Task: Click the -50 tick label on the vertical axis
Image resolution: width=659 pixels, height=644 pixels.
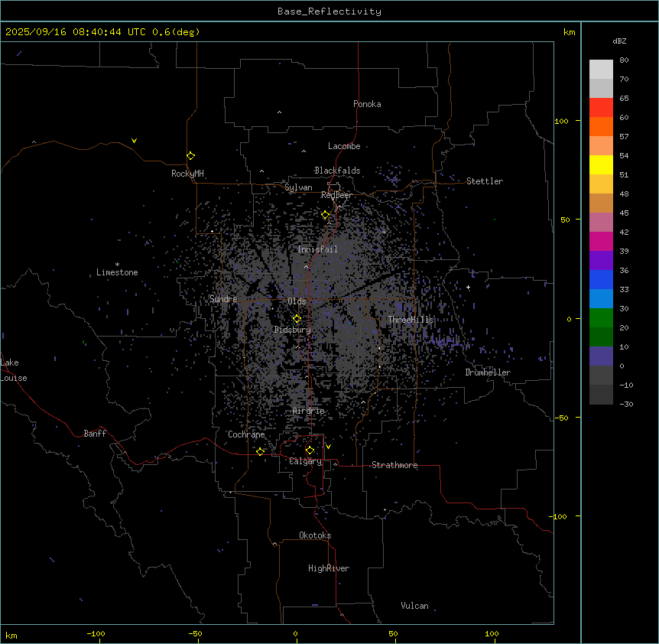Action: click(x=561, y=418)
